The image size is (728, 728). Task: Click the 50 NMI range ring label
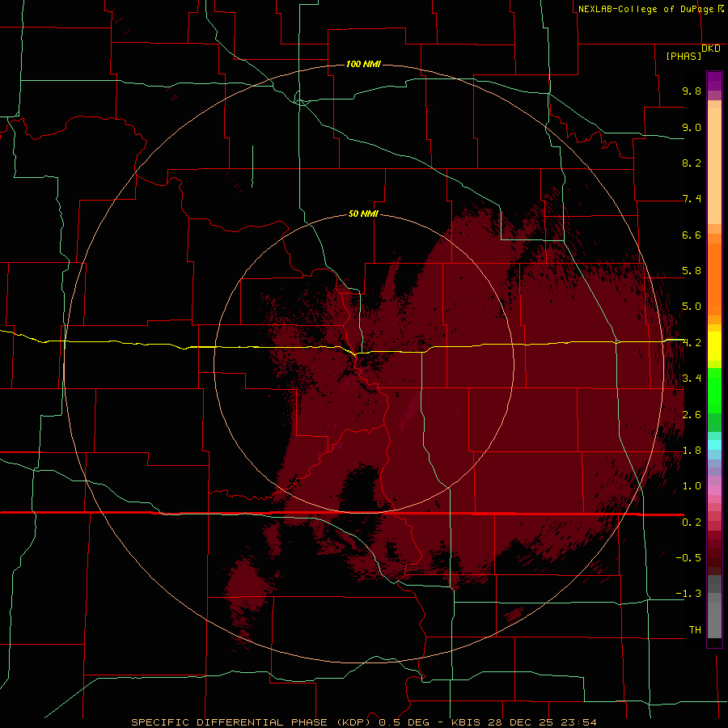coord(363,214)
